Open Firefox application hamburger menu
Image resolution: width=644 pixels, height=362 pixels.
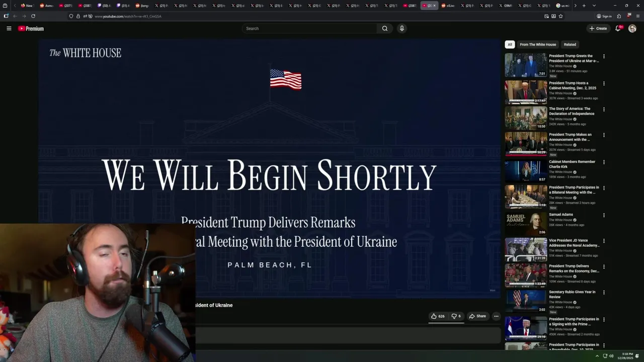[x=638, y=16]
